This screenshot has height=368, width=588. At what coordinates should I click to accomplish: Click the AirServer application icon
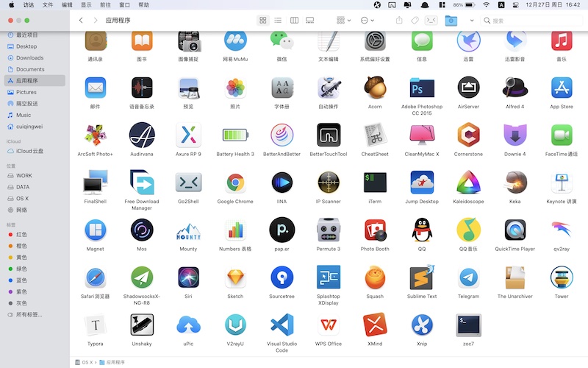[468, 88]
